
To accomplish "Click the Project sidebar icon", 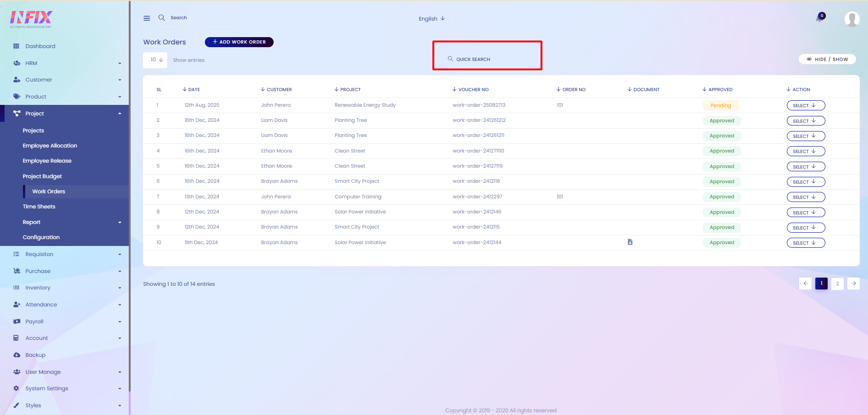I will click(16, 114).
